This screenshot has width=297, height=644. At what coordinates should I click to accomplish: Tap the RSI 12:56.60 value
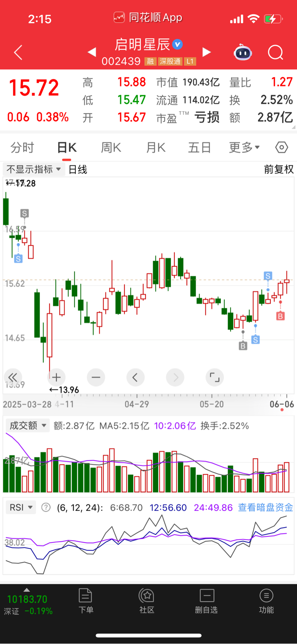pos(168,507)
